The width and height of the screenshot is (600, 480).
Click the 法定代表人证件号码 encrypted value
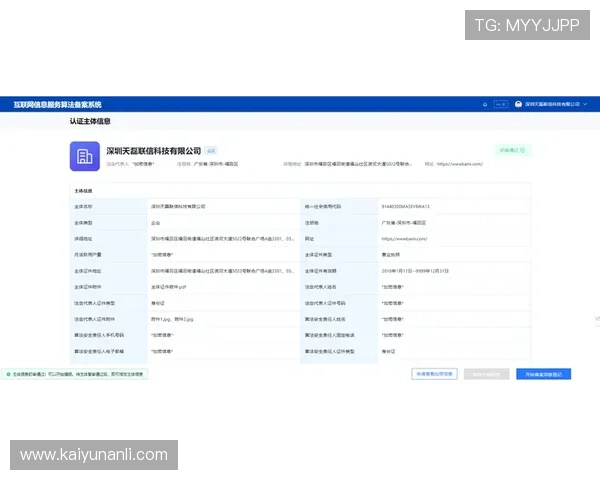click(x=392, y=303)
